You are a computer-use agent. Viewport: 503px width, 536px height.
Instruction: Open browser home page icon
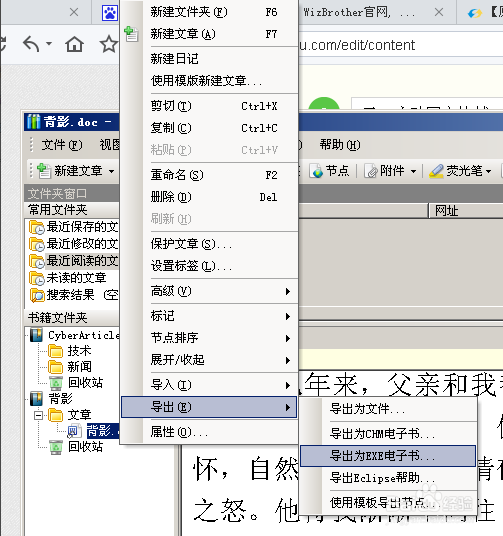coord(75,44)
